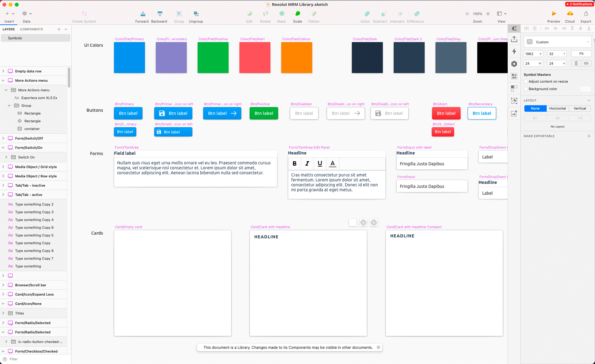Expand the Form/Switch/Off symbol
This screenshot has width=595, height=364.
pos(3,138)
